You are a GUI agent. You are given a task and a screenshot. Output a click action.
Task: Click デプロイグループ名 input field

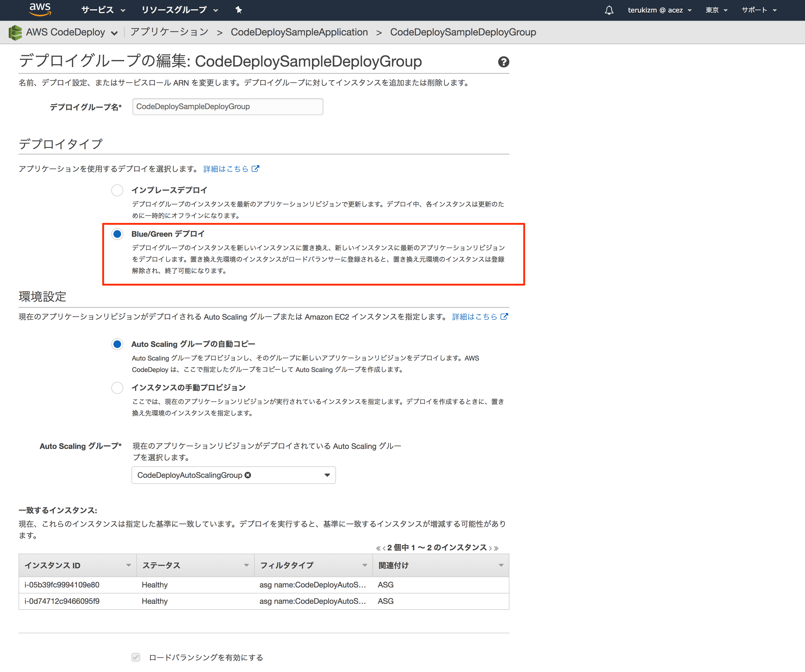click(x=228, y=107)
